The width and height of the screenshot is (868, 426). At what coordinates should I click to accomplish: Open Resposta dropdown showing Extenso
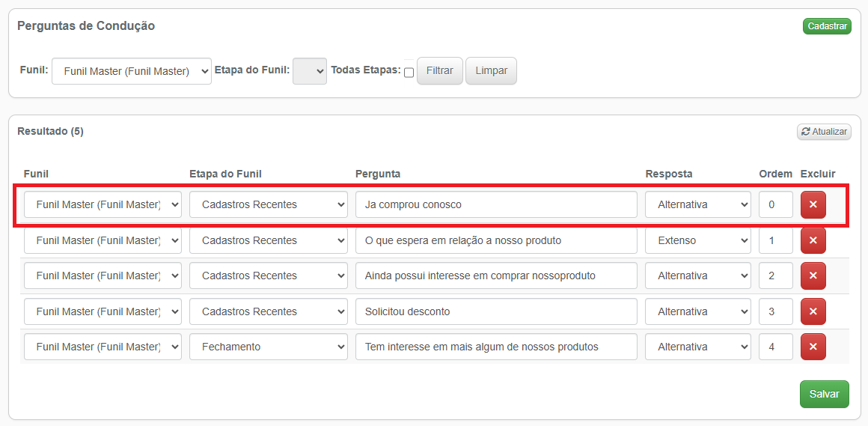pyautogui.click(x=697, y=240)
